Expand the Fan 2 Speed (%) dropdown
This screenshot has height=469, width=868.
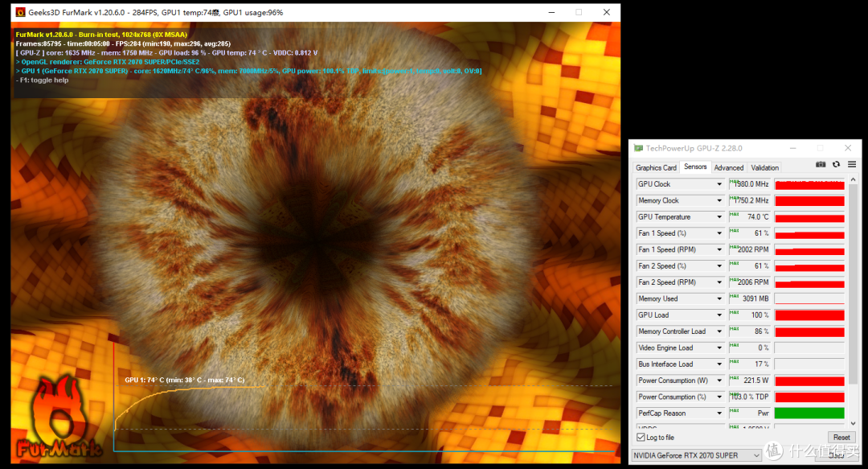coord(719,266)
